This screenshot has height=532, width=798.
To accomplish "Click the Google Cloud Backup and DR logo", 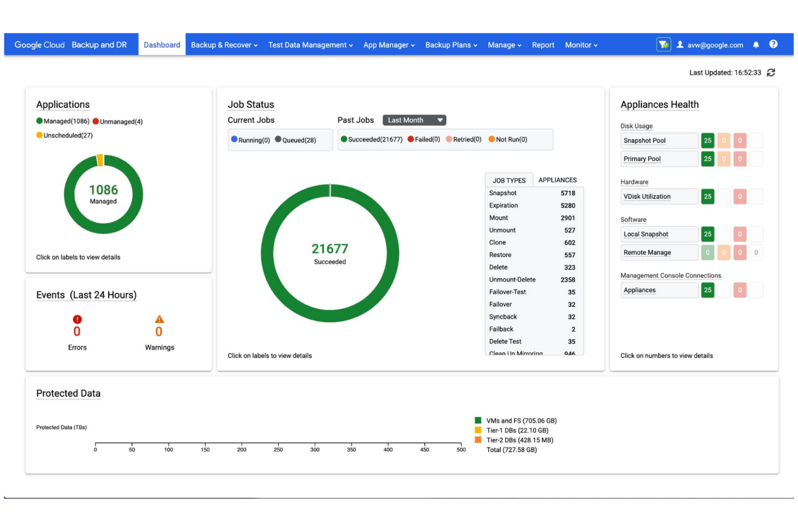I will 71,45.
